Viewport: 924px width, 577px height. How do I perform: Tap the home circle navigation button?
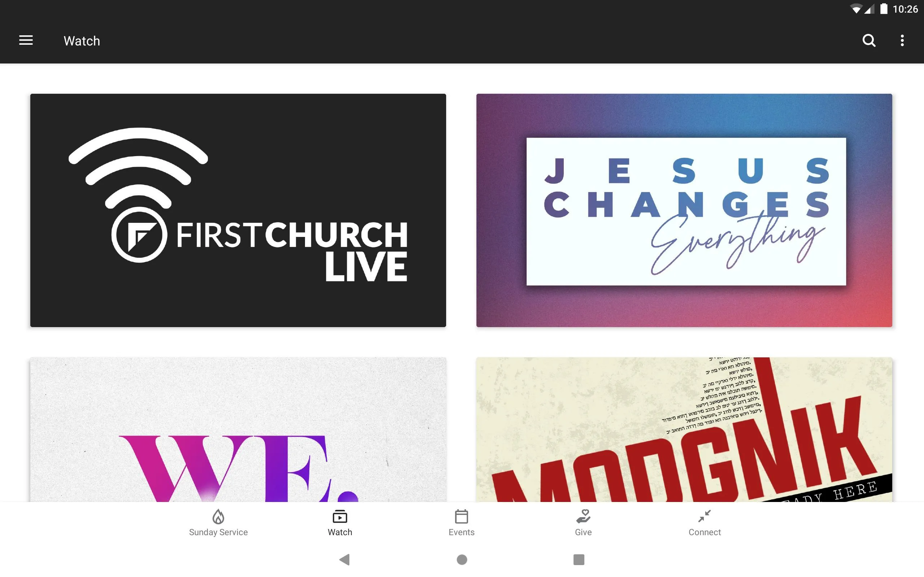coord(462,559)
